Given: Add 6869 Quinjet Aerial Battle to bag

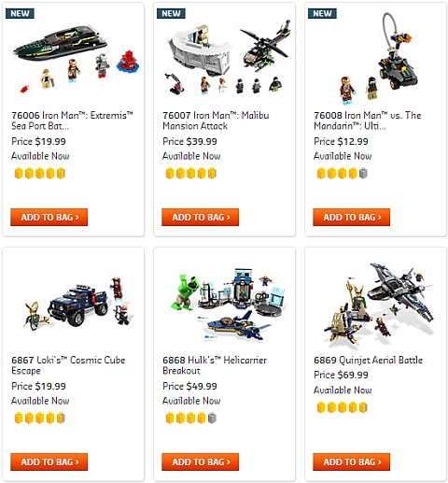Looking at the screenshot, I should click(351, 462).
